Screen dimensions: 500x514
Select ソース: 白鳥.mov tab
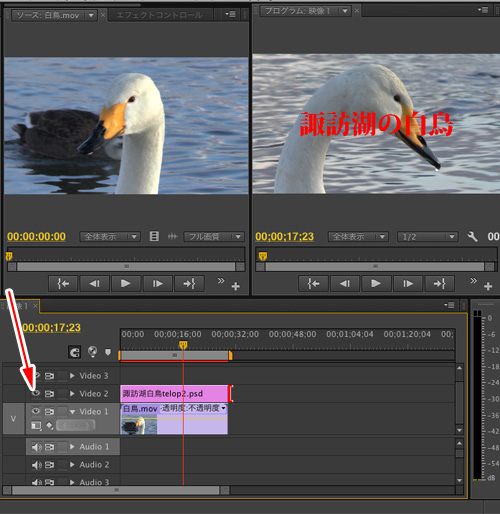[x=48, y=15]
